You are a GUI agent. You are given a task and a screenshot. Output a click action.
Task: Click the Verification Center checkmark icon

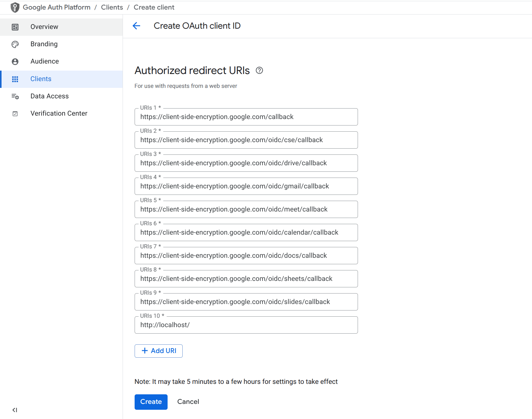tap(15, 114)
